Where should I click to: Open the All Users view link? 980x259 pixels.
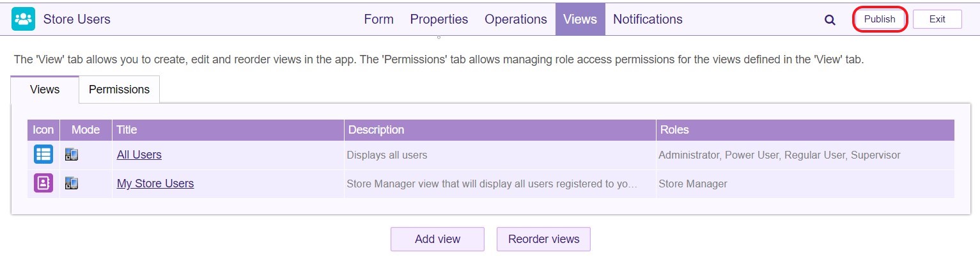coord(139,155)
